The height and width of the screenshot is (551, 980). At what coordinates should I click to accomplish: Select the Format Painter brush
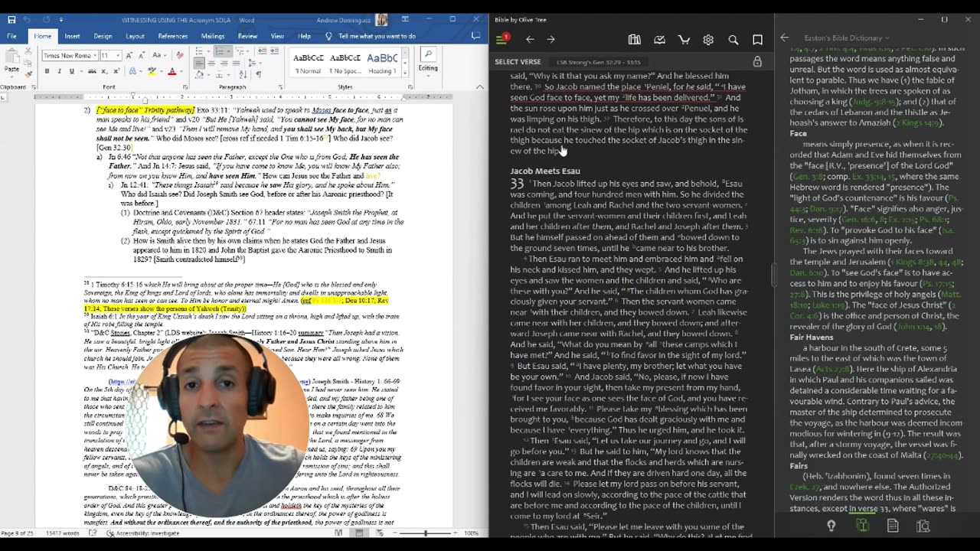point(28,73)
